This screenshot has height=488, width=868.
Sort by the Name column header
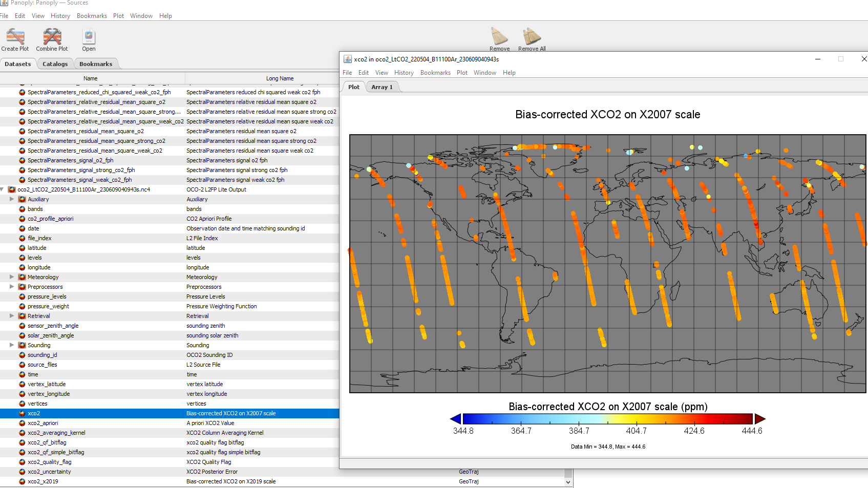[91, 78]
